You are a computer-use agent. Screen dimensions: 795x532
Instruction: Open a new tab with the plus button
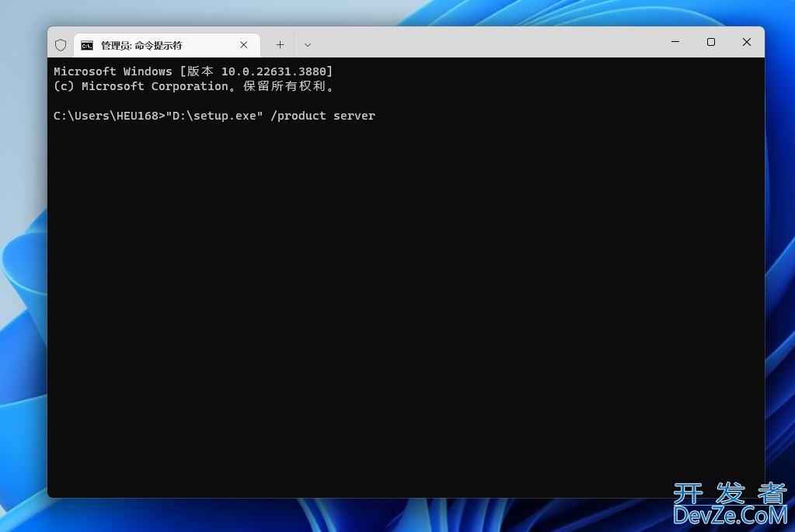280,45
